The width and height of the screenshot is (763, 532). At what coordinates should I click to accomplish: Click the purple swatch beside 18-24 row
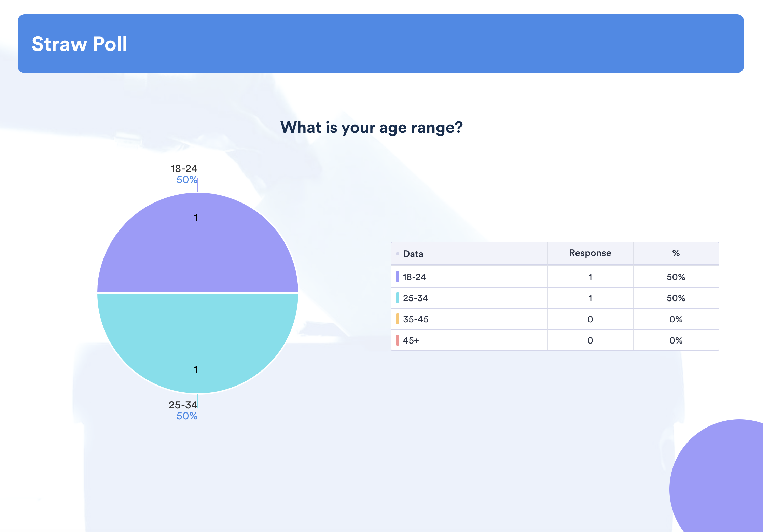[397, 277]
